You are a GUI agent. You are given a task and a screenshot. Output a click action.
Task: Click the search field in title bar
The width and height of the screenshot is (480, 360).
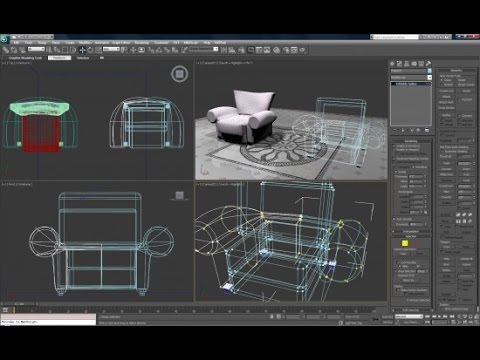click(394, 37)
